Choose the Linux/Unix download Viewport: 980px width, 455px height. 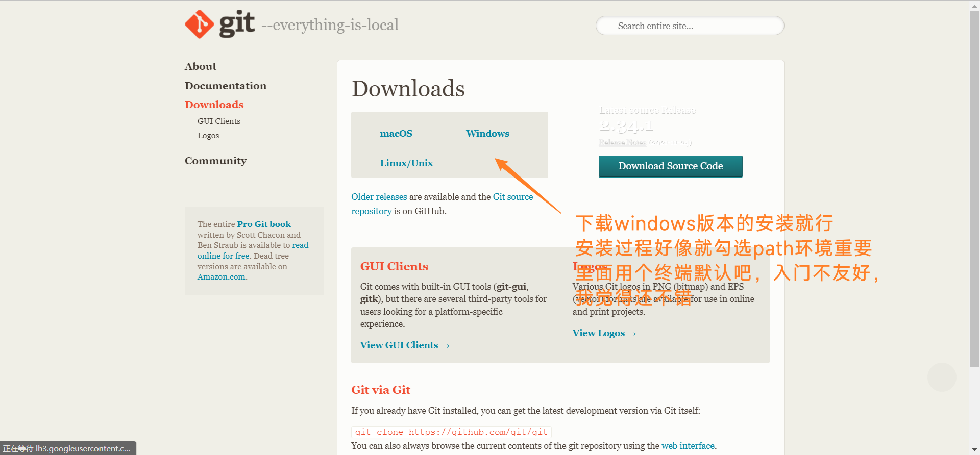pos(406,163)
